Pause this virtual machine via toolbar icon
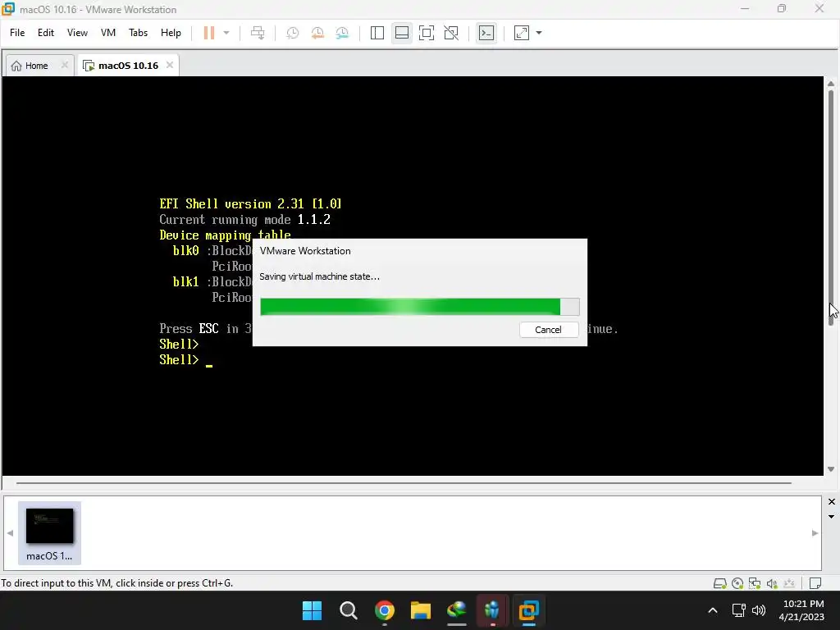Image resolution: width=840 pixels, height=630 pixels. coord(209,33)
